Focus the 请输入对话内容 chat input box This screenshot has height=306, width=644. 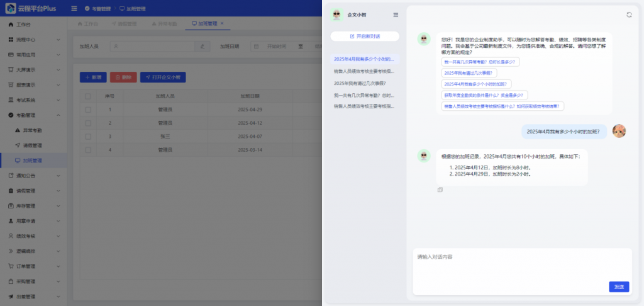[522, 271]
